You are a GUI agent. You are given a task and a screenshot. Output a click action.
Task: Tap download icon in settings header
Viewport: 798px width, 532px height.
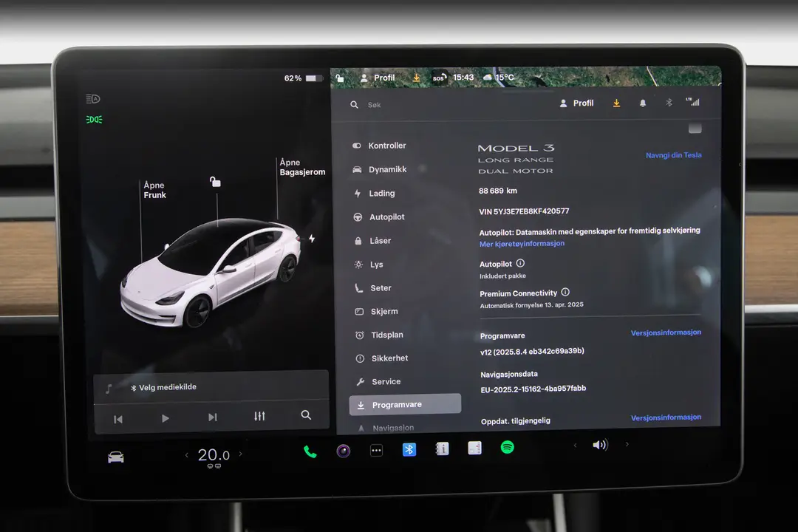pos(616,103)
